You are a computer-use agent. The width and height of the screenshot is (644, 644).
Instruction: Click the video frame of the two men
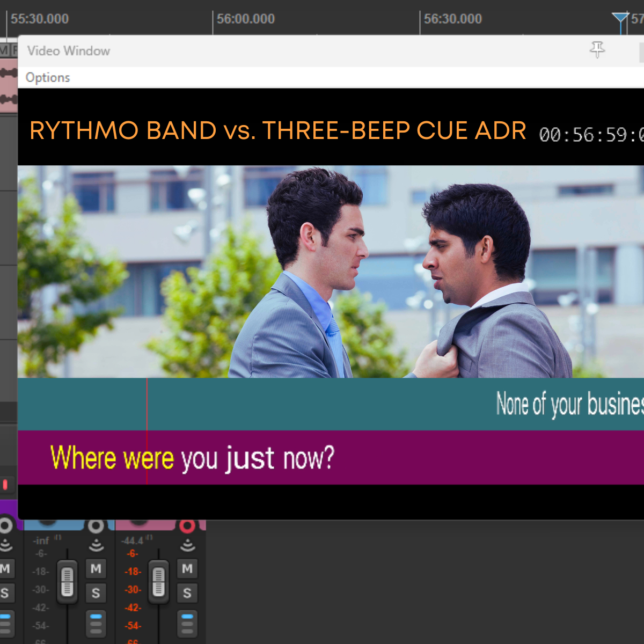pos(331,272)
